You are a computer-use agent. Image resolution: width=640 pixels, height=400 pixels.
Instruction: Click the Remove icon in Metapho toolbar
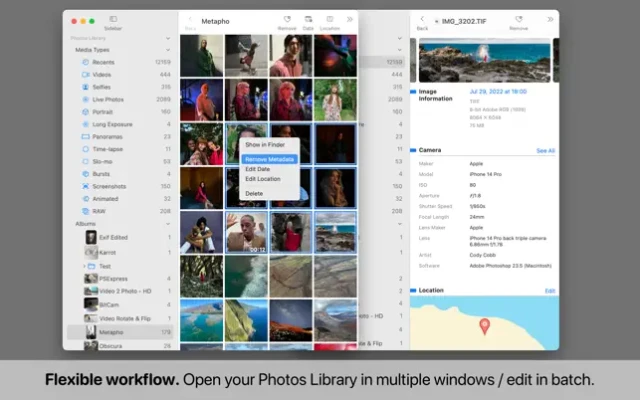click(287, 19)
